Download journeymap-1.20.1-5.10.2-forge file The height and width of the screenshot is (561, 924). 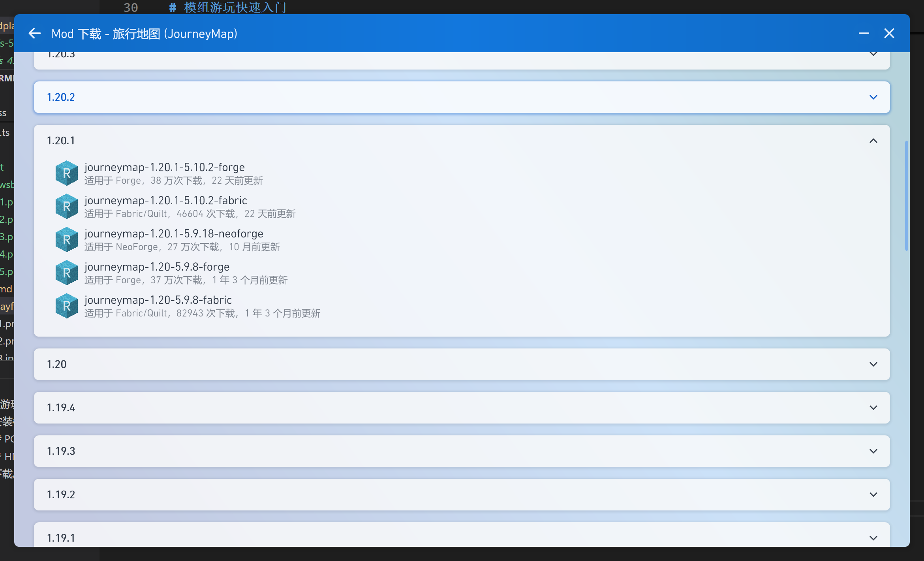point(164,168)
